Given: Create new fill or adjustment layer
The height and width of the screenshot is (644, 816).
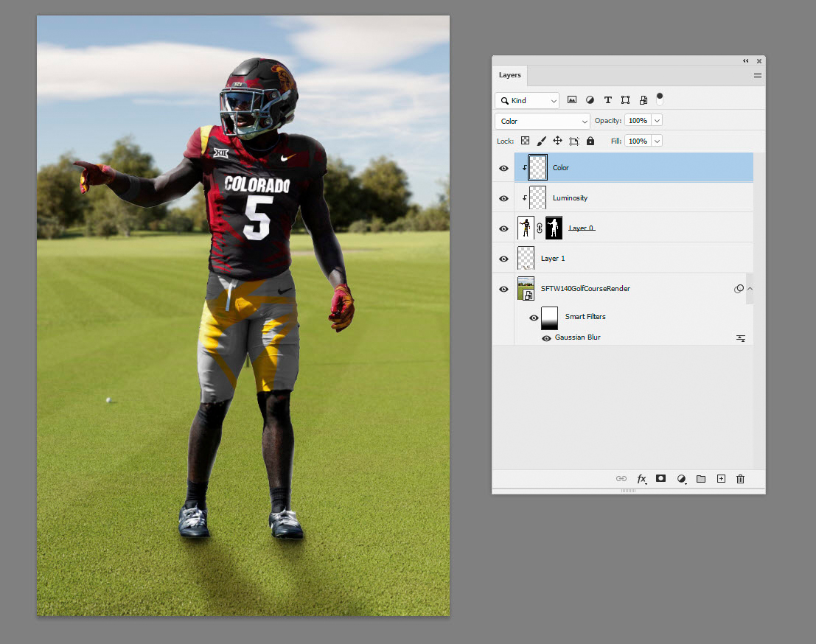Looking at the screenshot, I should 681,478.
